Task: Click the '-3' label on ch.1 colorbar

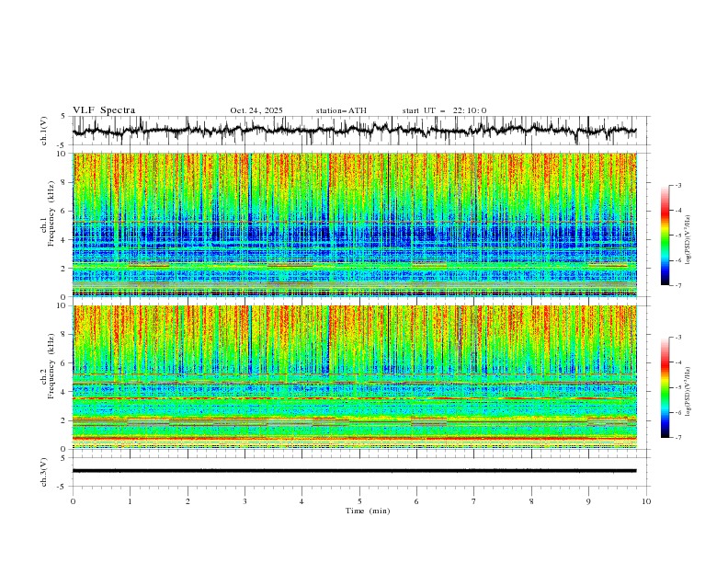Action: point(677,185)
